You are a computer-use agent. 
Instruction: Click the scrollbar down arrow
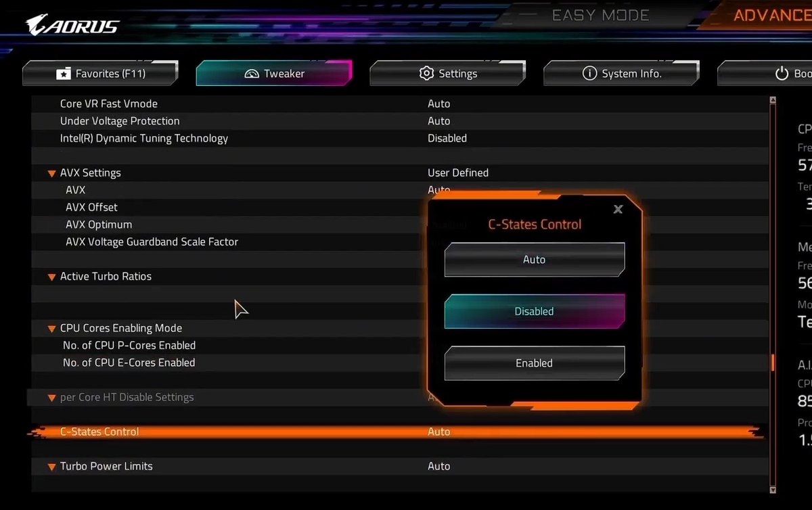773,489
